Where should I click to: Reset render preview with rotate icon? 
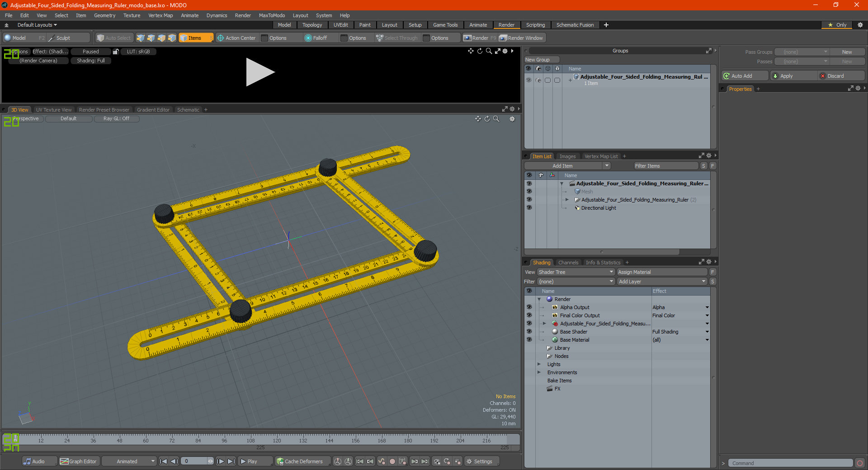480,51
